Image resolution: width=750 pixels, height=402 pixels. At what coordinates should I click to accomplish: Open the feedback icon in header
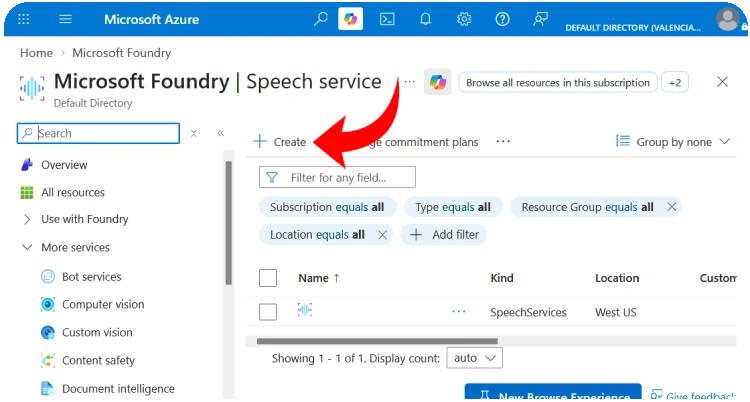[x=540, y=19]
